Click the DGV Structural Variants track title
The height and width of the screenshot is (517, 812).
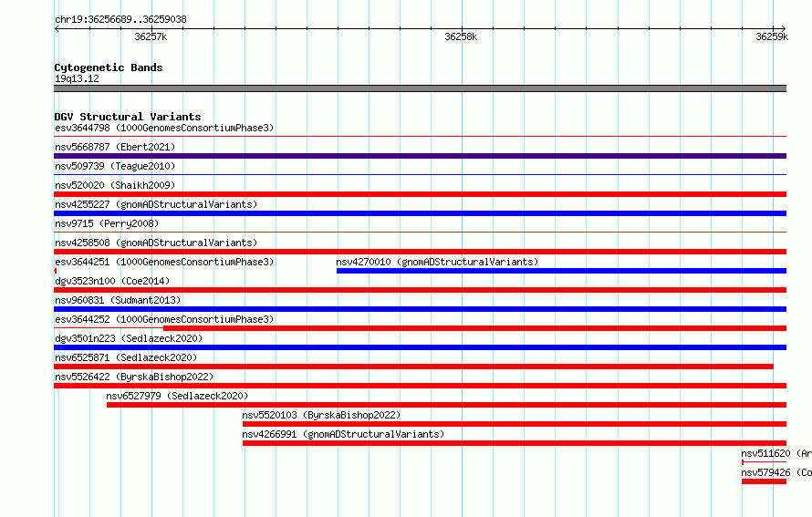click(128, 117)
